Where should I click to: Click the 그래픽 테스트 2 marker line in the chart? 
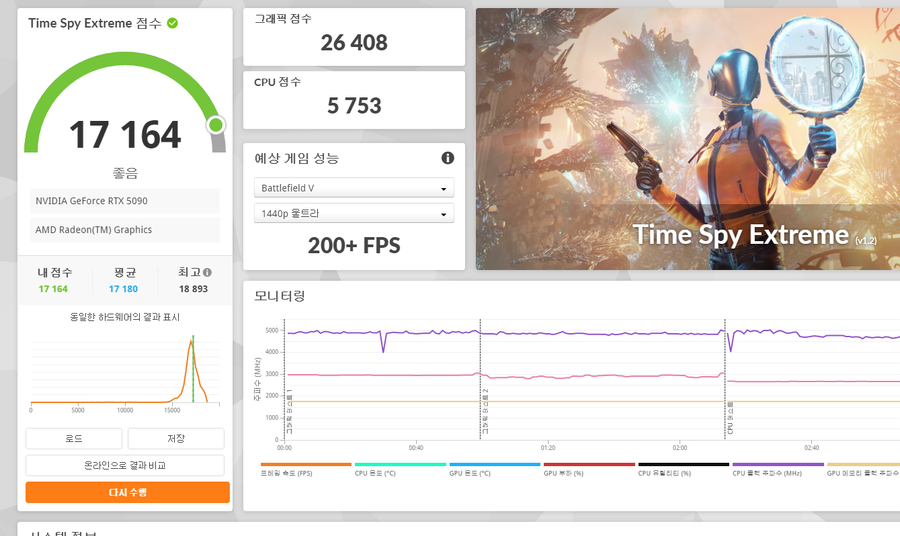coord(480,379)
